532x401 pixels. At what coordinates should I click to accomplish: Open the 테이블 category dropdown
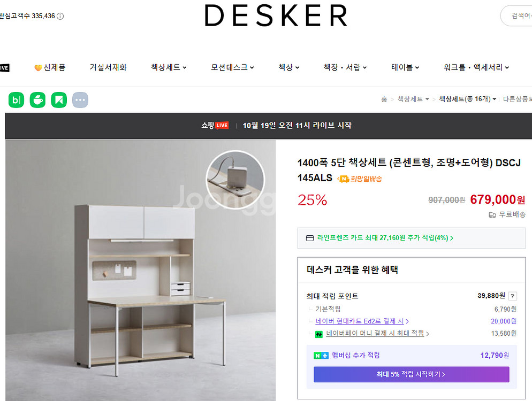point(405,67)
